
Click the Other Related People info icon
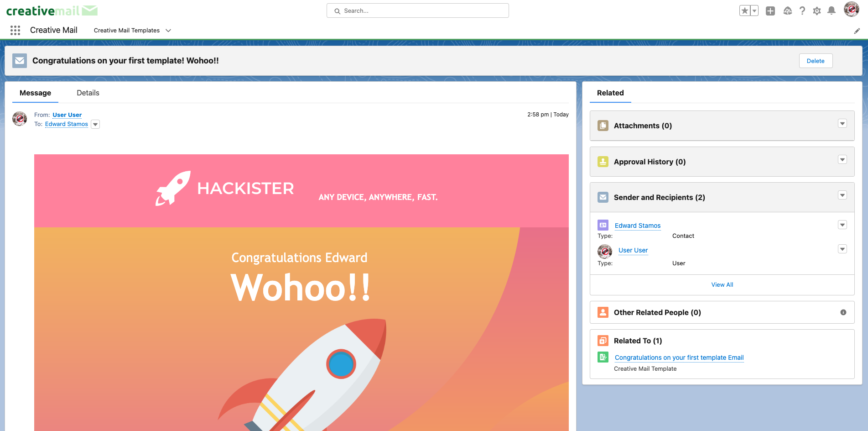[x=843, y=312]
